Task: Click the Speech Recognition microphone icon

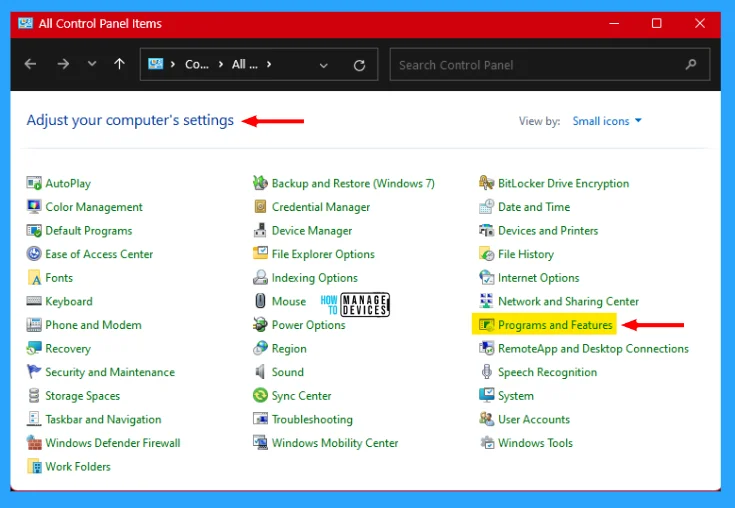Action: pos(487,372)
